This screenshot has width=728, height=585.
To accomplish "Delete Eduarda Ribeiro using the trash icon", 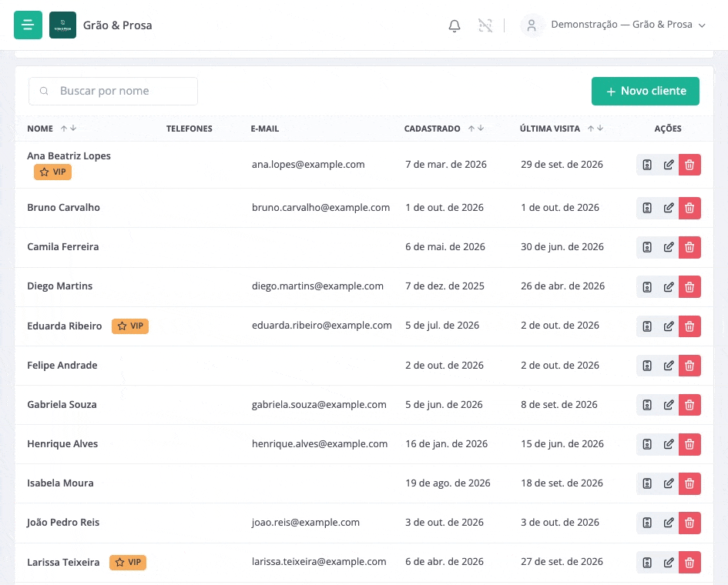I will (x=689, y=326).
